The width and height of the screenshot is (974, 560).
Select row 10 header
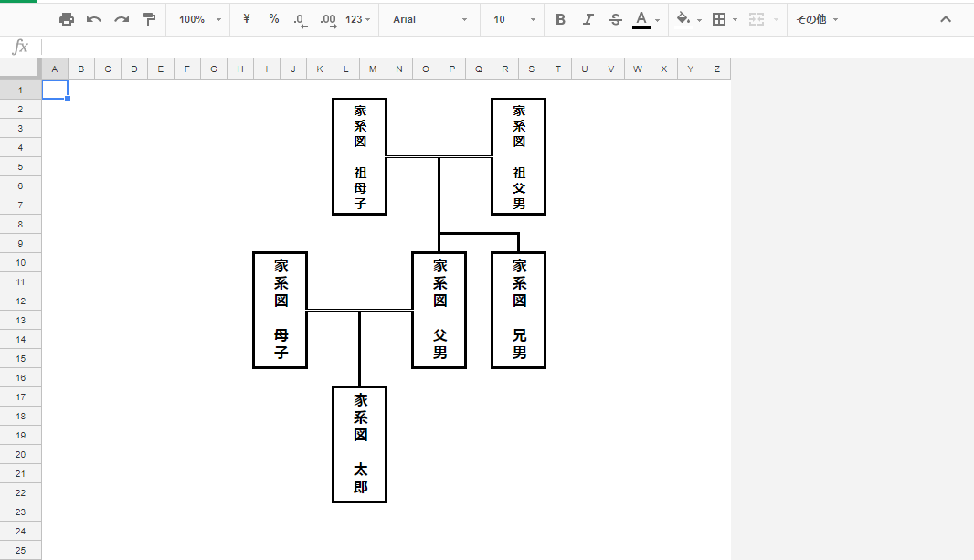20,262
